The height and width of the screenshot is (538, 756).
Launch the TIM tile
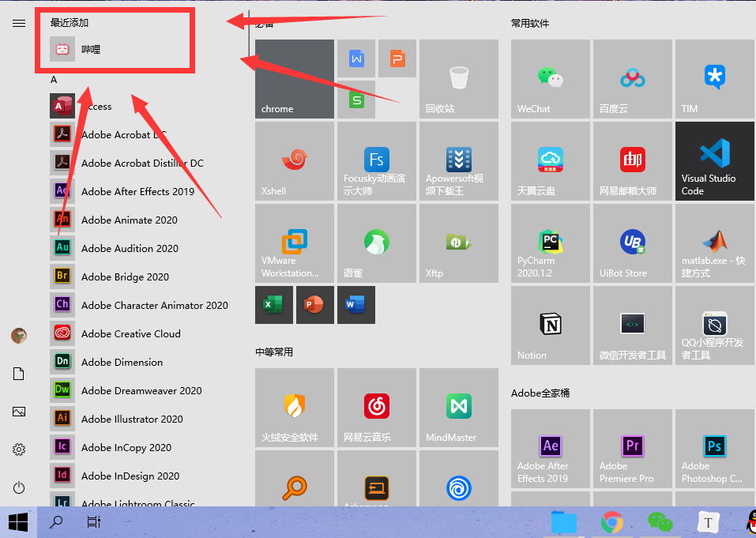click(715, 79)
